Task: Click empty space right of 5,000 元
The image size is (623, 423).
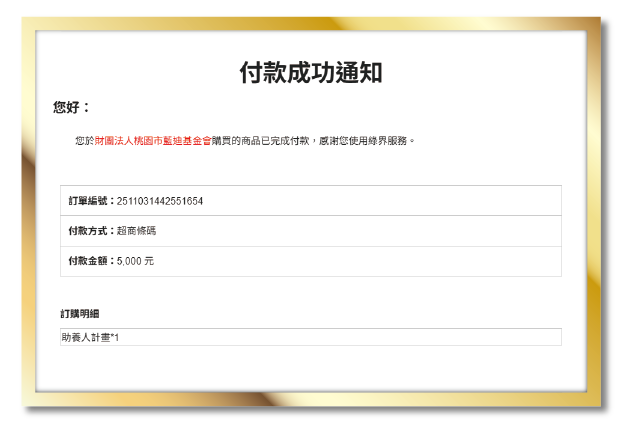Action: pyautogui.click(x=400, y=261)
